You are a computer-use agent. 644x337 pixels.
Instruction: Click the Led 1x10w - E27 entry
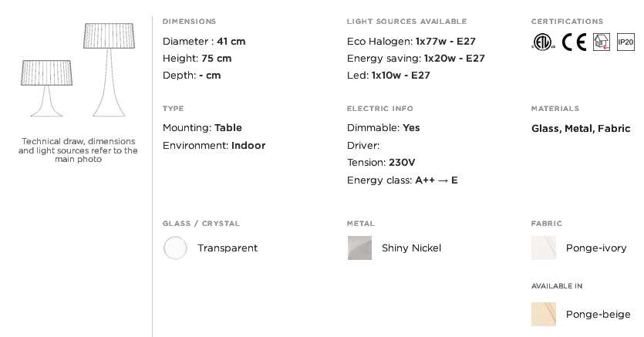point(389,76)
